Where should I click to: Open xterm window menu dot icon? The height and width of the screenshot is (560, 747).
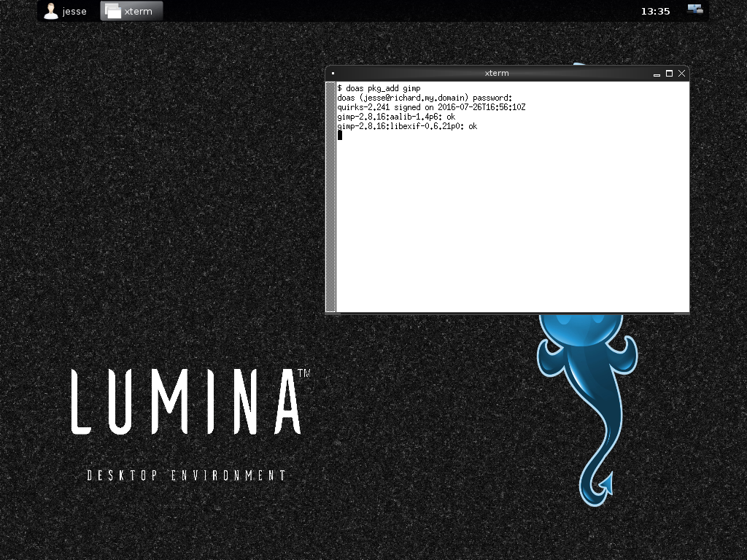click(333, 74)
